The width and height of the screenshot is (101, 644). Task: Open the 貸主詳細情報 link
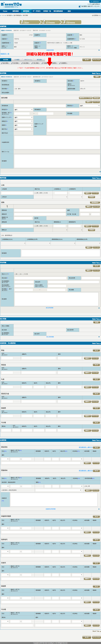(49, 308)
